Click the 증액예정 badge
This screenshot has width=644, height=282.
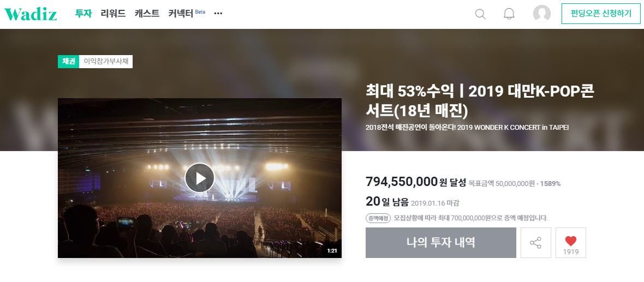pyautogui.click(x=378, y=218)
